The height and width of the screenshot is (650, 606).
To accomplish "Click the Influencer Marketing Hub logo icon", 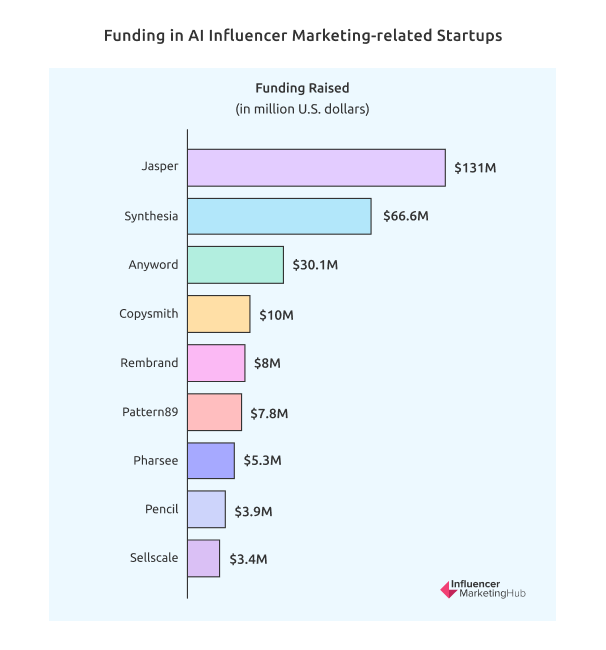I will click(449, 589).
